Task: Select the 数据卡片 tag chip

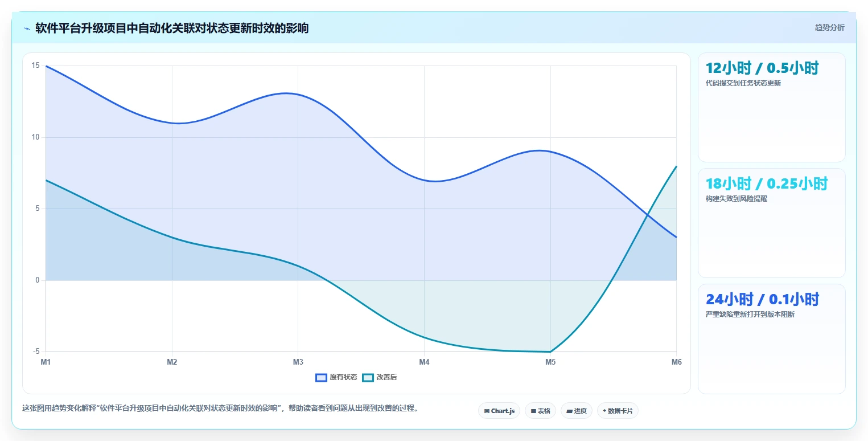Action: [x=618, y=411]
